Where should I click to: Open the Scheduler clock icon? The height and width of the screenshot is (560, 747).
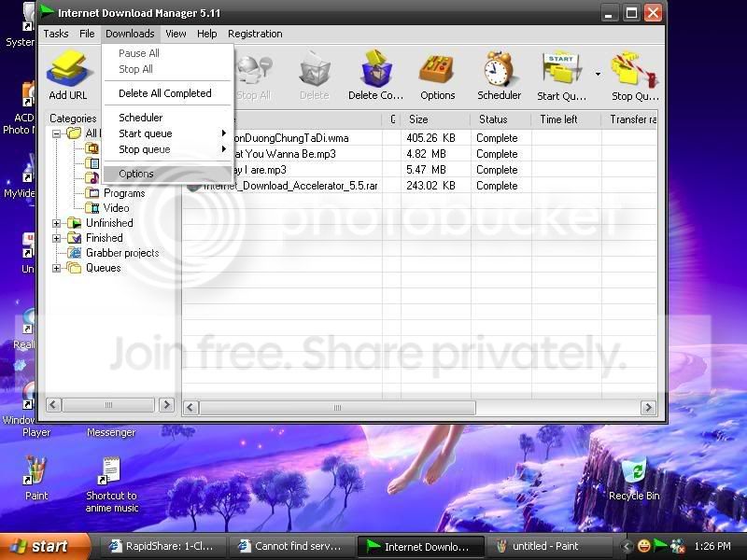pyautogui.click(x=499, y=77)
